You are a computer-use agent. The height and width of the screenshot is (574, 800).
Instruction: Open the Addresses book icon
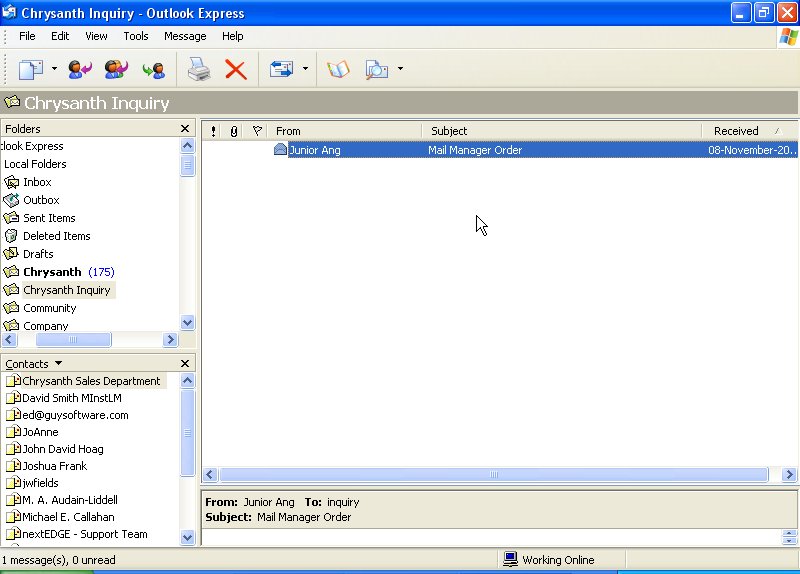[x=338, y=69]
